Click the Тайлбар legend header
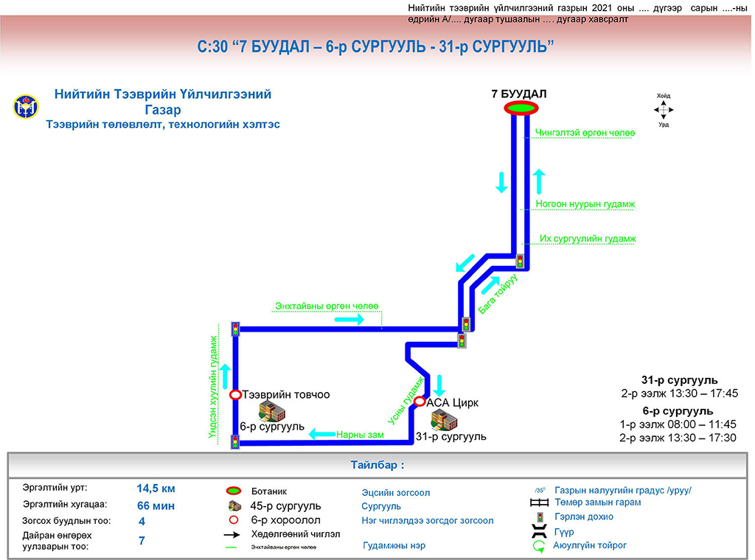The width and height of the screenshot is (755, 560). pos(377,466)
